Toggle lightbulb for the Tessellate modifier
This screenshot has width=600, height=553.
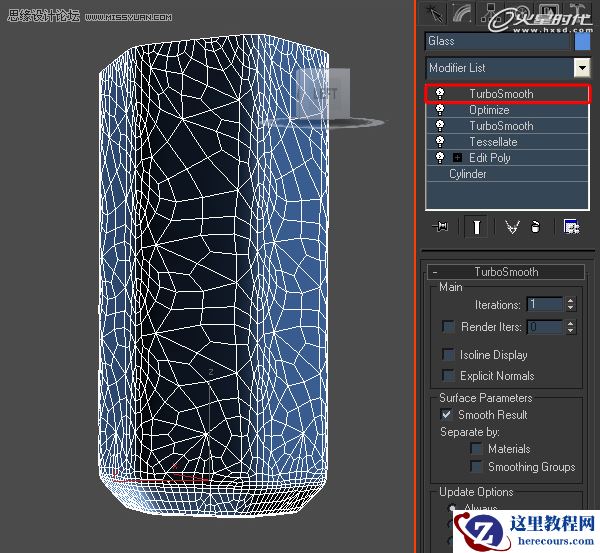point(440,142)
